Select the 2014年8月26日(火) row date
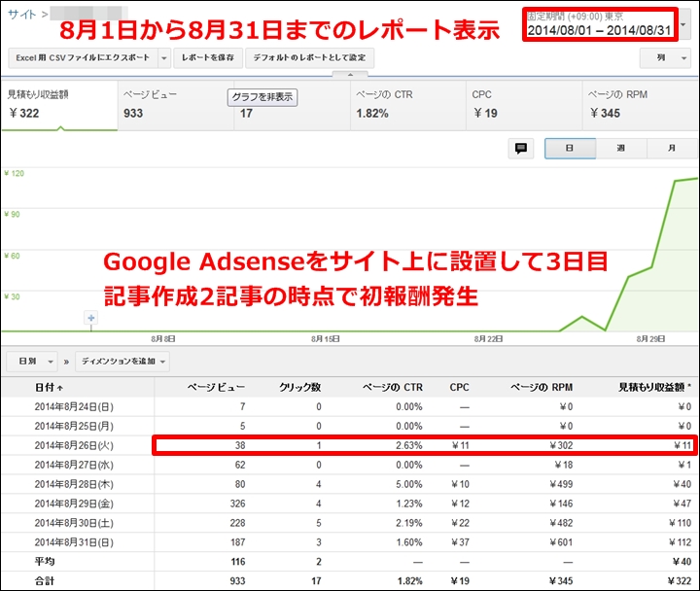This screenshot has height=591, width=700. coord(74,445)
